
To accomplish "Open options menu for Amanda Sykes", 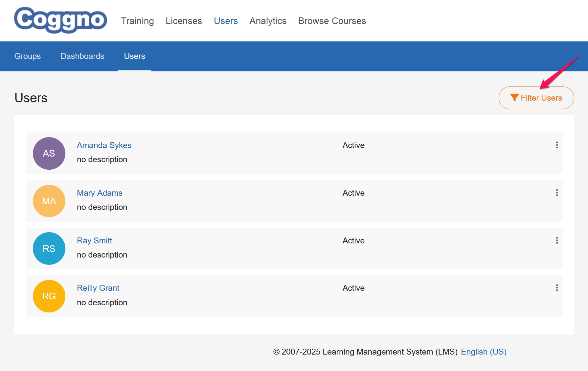I will [x=557, y=145].
